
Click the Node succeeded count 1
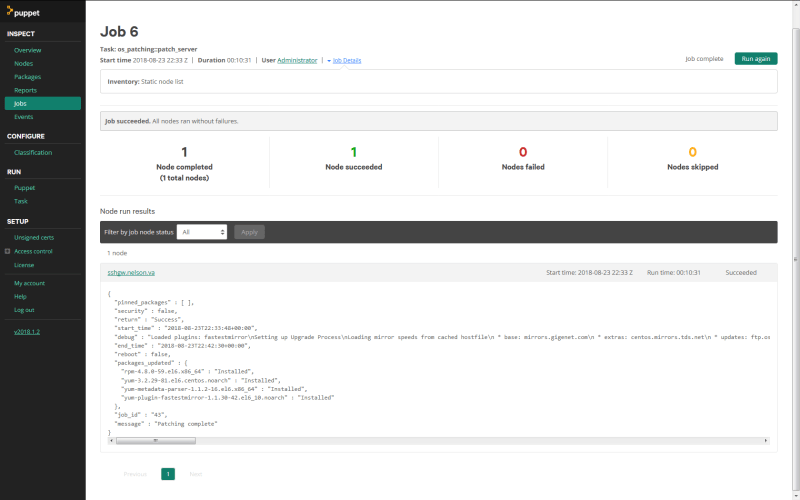pos(354,152)
